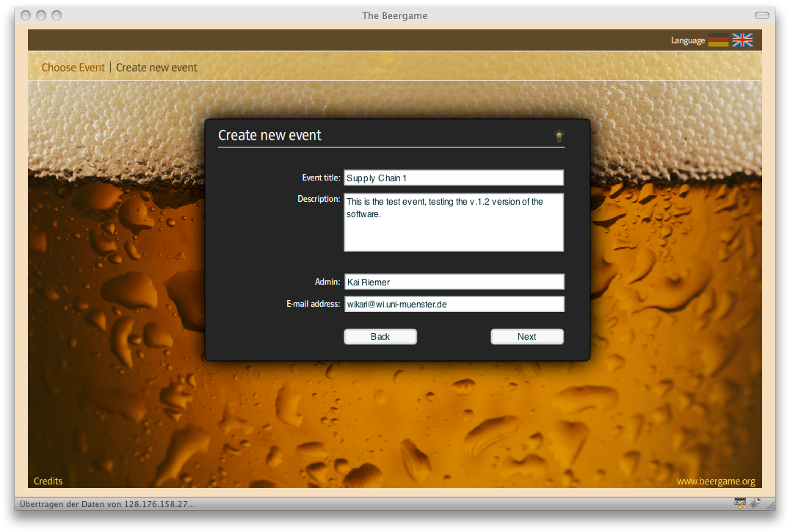Click the Language label
Screen dimensions: 790x532
(688, 40)
